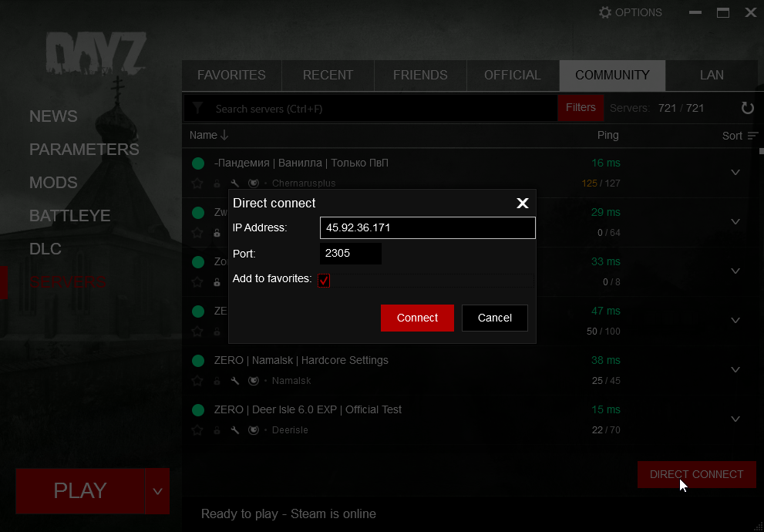Favorite the ZERO Namalsk server star
Screen dimensions: 764x532
coord(197,380)
